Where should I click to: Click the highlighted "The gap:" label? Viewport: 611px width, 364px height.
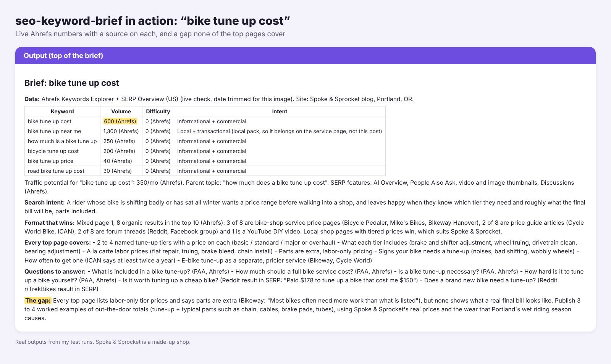click(x=38, y=301)
